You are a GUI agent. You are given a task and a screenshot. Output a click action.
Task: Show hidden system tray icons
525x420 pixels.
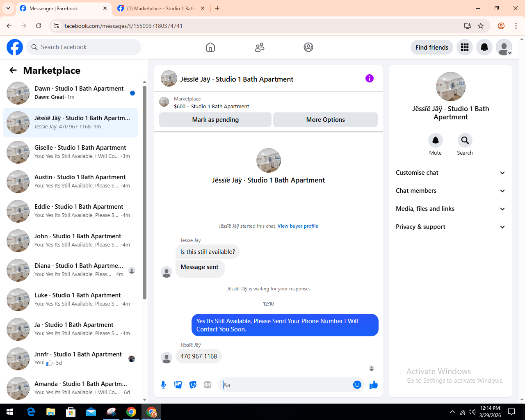pos(452,412)
